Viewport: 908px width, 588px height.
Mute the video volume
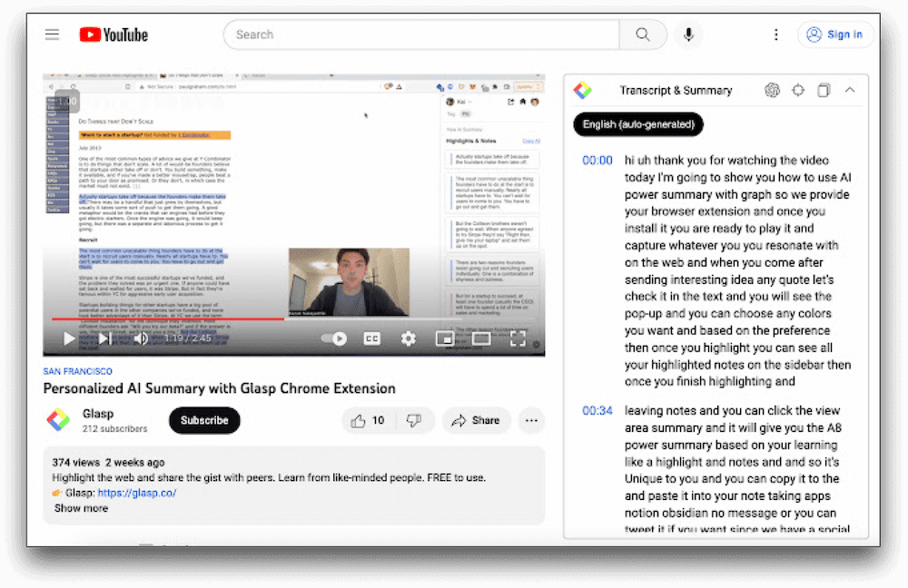click(x=140, y=338)
